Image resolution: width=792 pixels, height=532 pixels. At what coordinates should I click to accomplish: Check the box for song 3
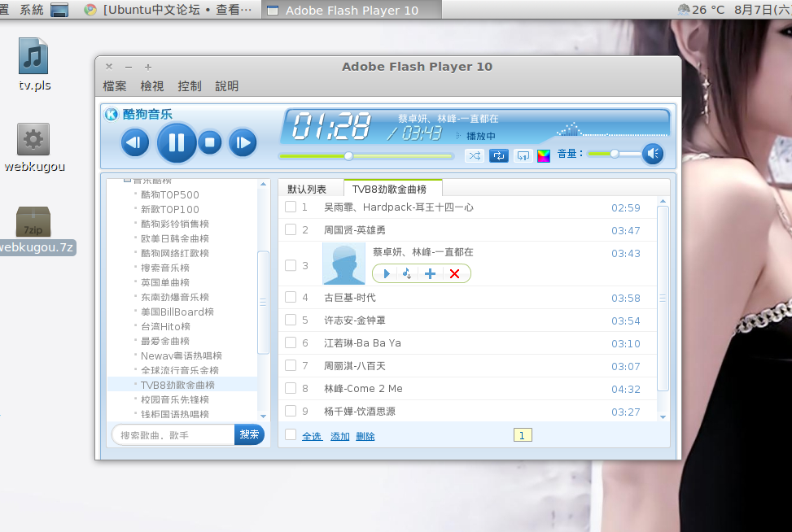tap(291, 265)
